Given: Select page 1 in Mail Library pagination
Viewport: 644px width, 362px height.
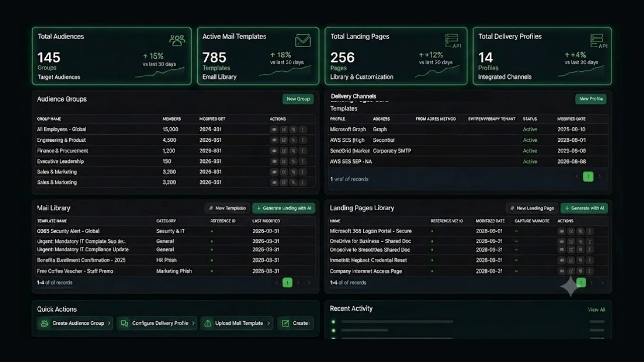Looking at the screenshot, I should [x=287, y=283].
